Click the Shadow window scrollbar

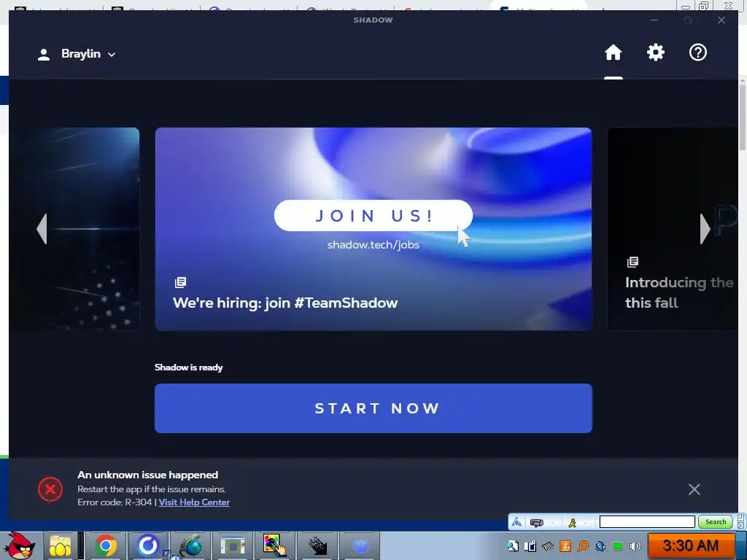pos(742,117)
